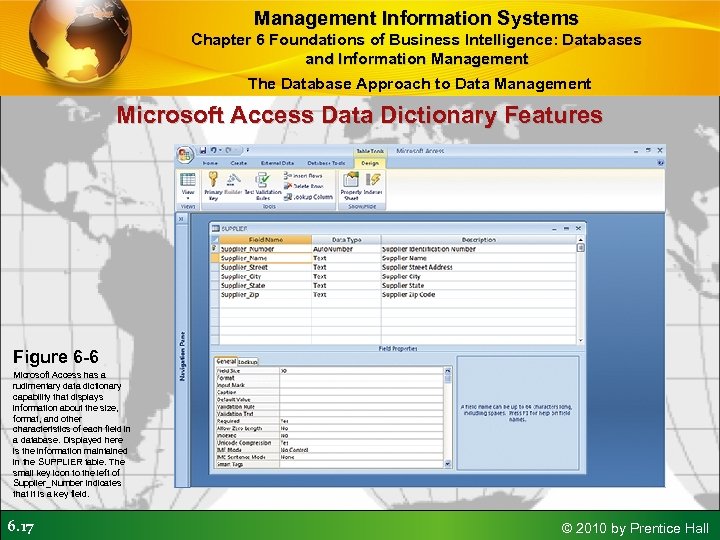Click Delete Rows in Tools group
This screenshot has width=720, height=540.
pos(304,186)
